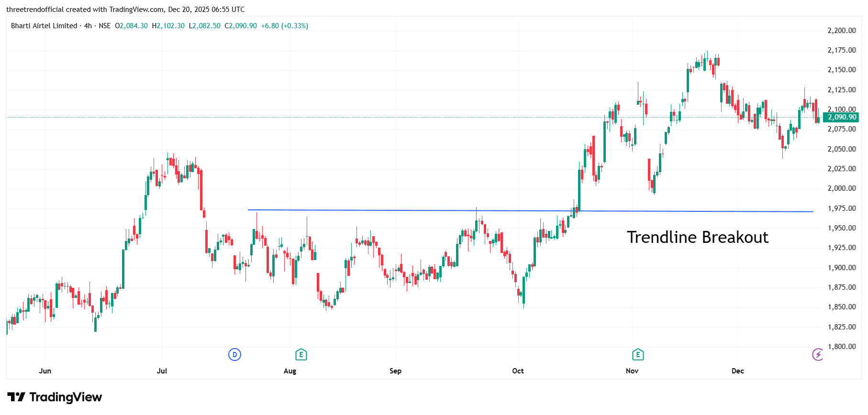Viewport: 868px width, 415px height.
Task: Click the 2,000.00 price axis label
Action: (842, 188)
